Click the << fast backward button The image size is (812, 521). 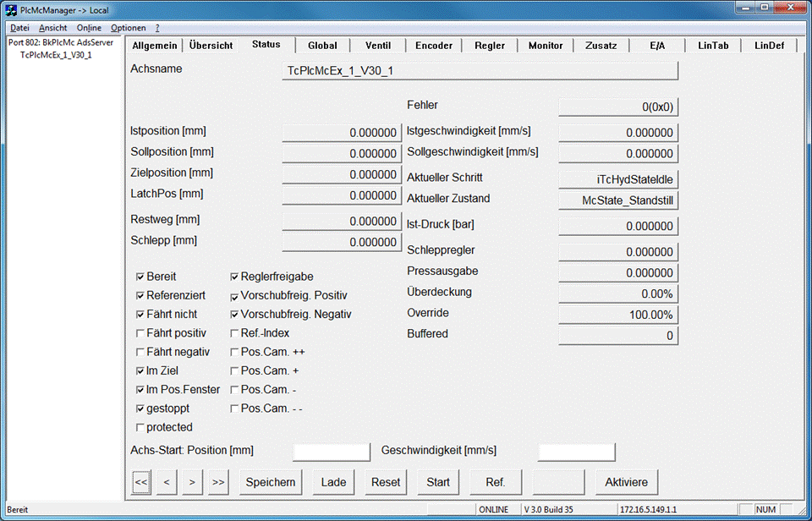coord(141,482)
